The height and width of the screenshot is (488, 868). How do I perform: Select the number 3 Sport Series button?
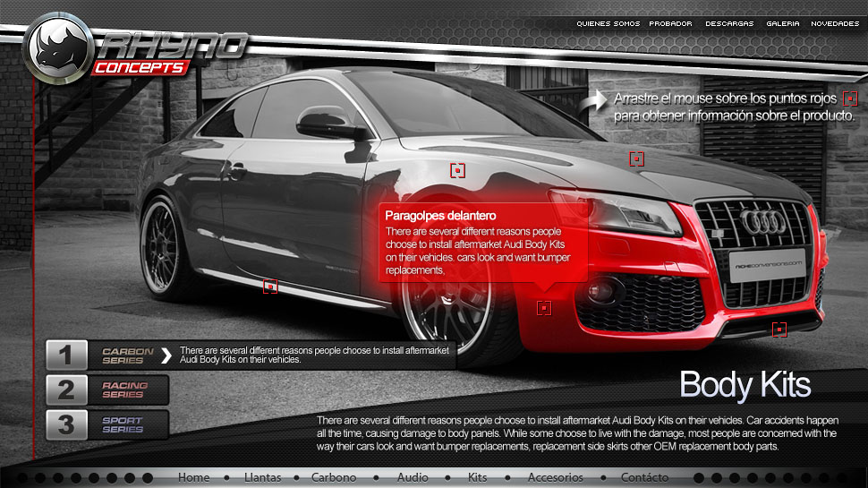107,424
